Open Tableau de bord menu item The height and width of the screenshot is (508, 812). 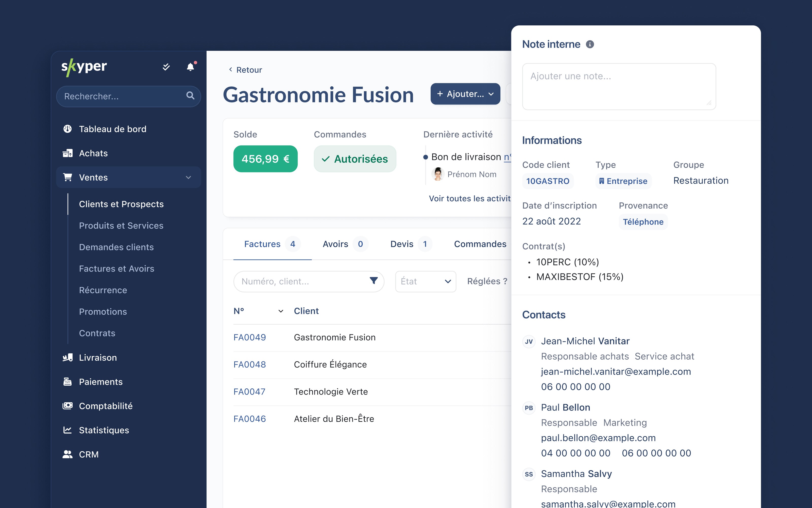tap(128, 129)
